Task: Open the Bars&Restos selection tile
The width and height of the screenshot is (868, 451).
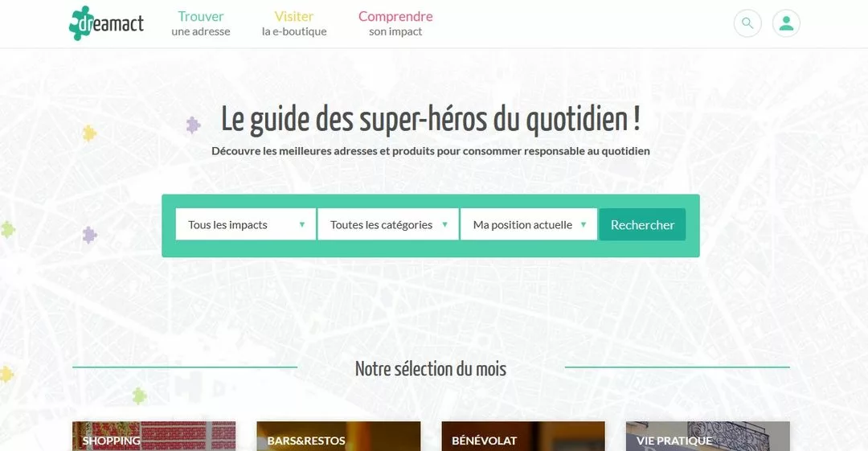Action: tap(338, 437)
